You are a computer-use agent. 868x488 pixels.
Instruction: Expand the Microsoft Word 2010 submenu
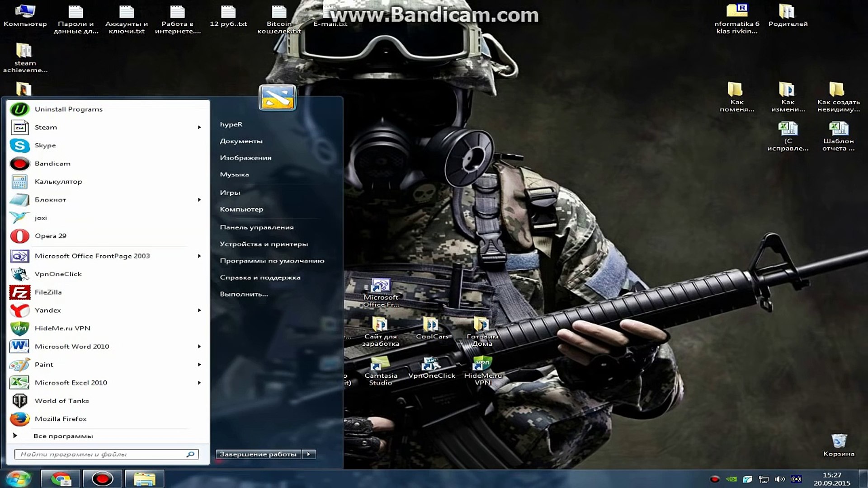coord(199,346)
